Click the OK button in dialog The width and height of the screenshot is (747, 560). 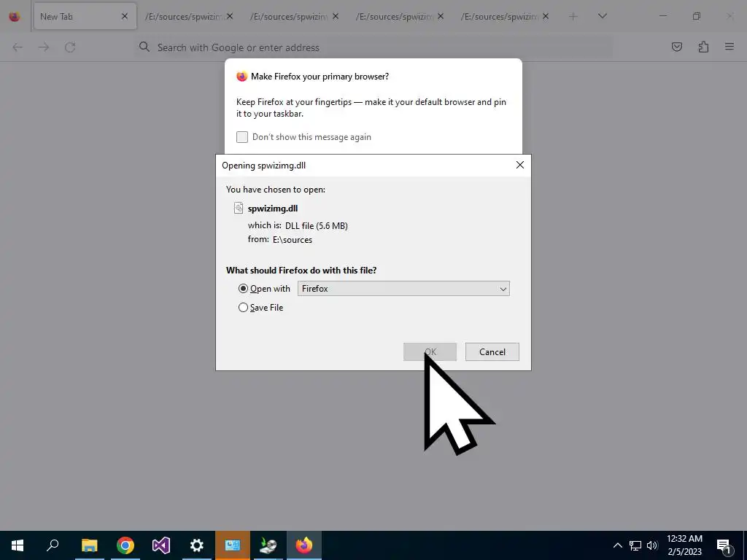(x=430, y=352)
